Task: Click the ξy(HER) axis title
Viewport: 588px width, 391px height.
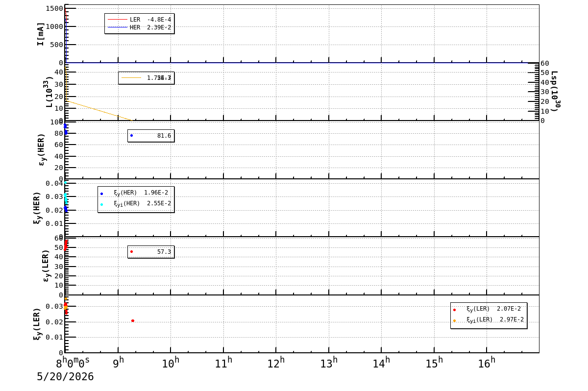Action: 37,208
